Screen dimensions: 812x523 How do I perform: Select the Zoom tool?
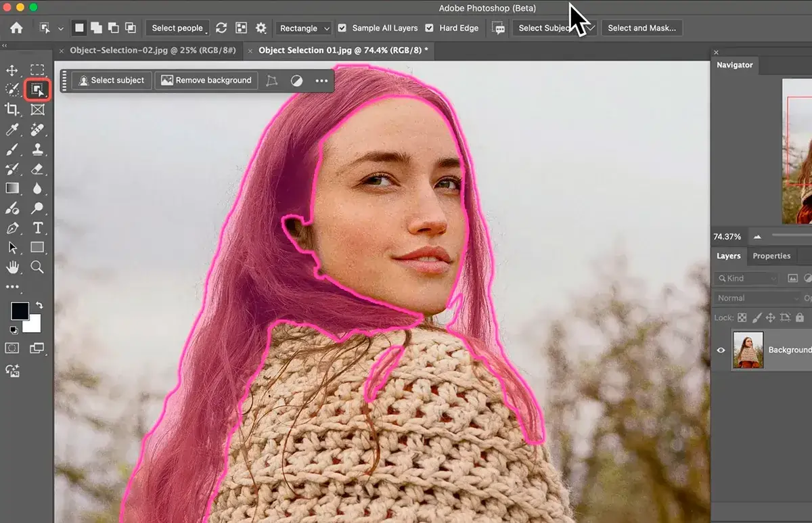37,267
